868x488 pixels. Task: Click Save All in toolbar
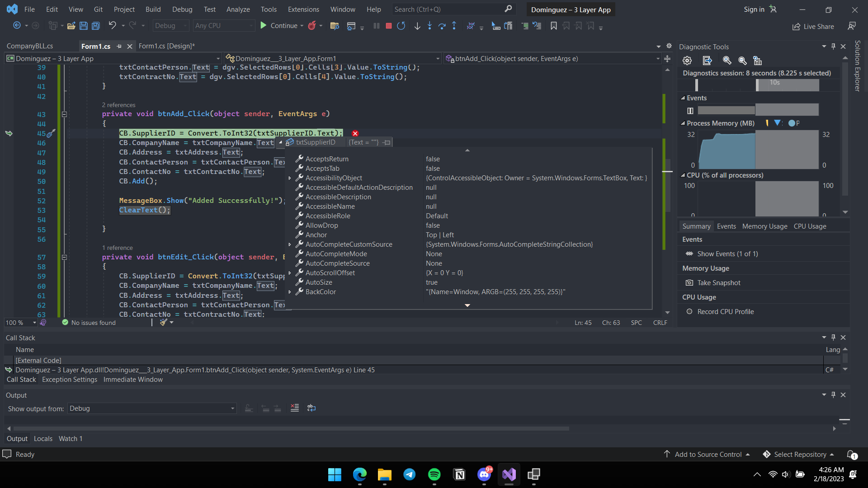coord(96,26)
